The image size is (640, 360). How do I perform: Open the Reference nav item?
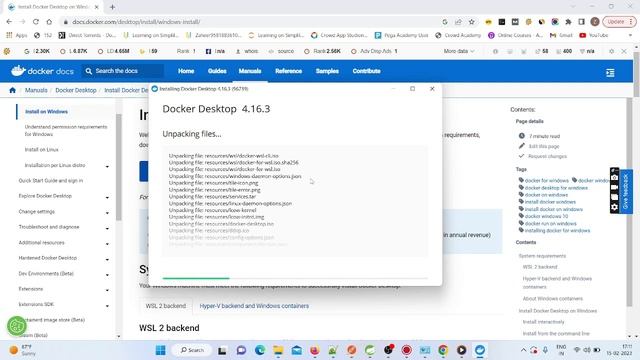tap(289, 71)
